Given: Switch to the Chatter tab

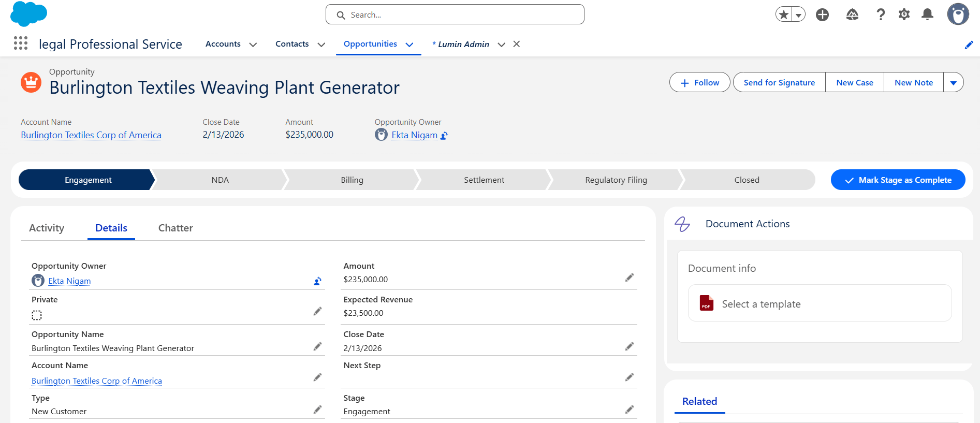Looking at the screenshot, I should coord(175,228).
